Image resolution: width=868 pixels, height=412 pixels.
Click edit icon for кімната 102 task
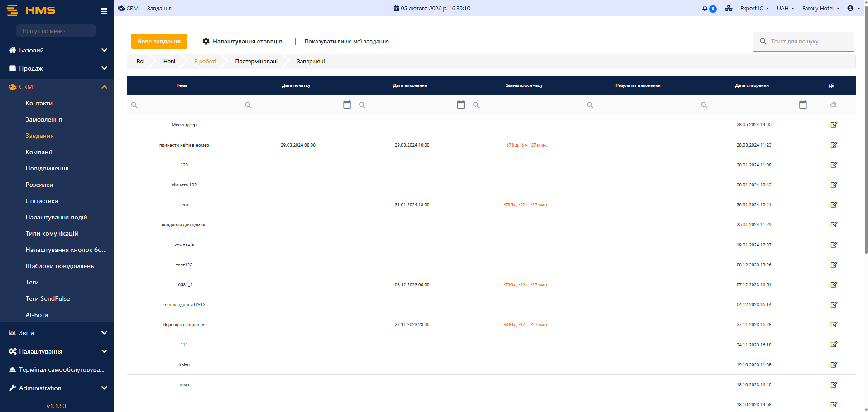tap(834, 185)
